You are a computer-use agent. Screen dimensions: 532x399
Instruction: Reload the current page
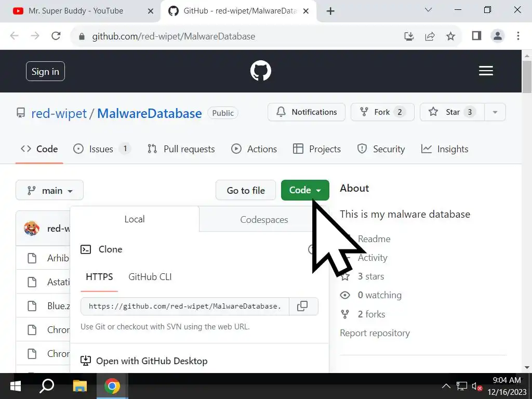pyautogui.click(x=56, y=36)
